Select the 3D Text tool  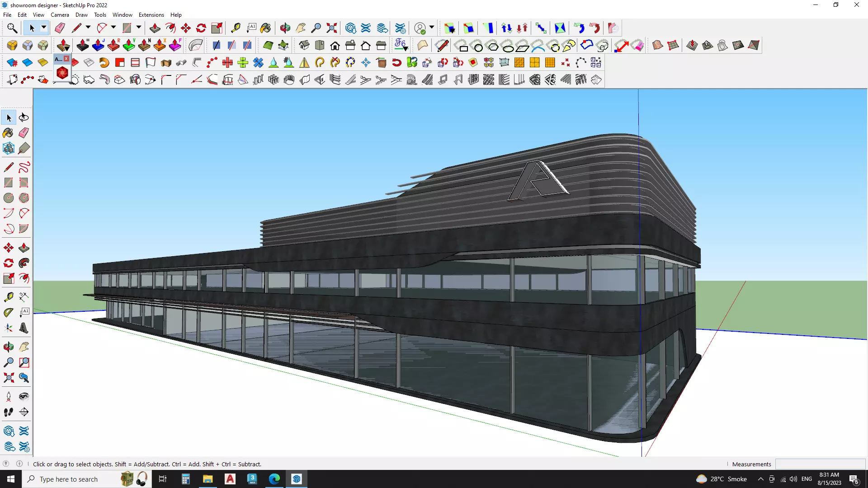coord(24,328)
